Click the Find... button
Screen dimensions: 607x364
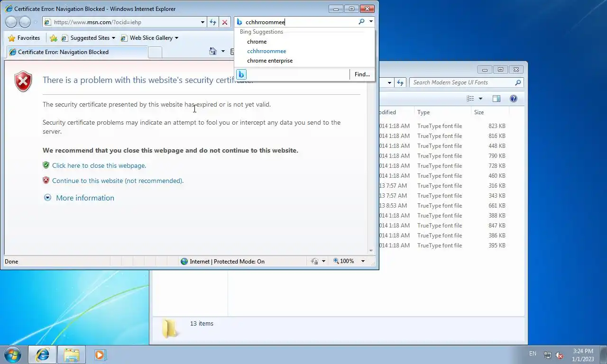(x=362, y=74)
